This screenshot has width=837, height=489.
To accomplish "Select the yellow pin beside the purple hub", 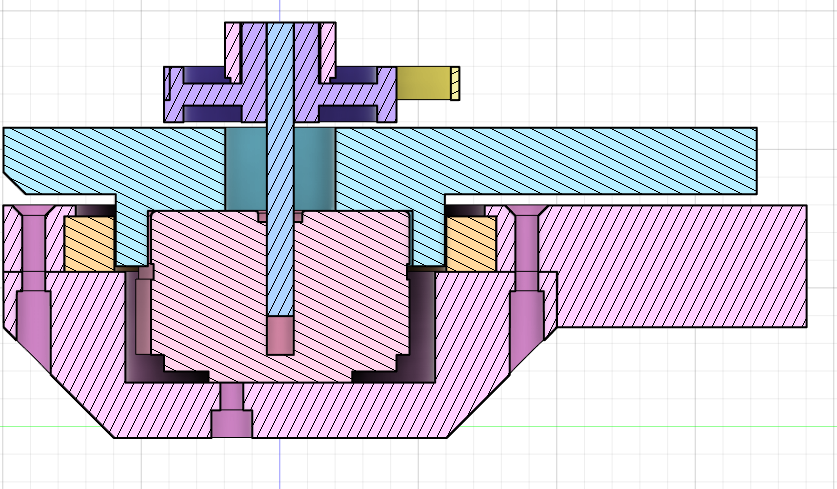I will (x=428, y=83).
